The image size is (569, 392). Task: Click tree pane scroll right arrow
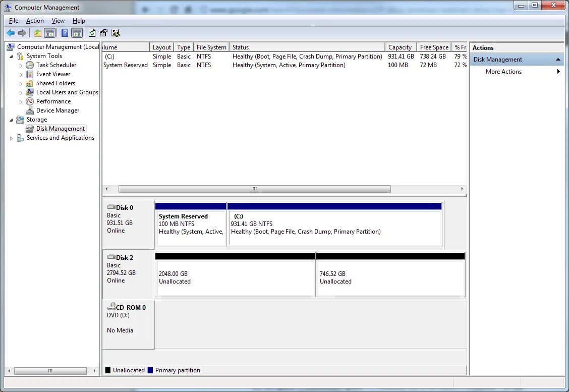point(94,371)
